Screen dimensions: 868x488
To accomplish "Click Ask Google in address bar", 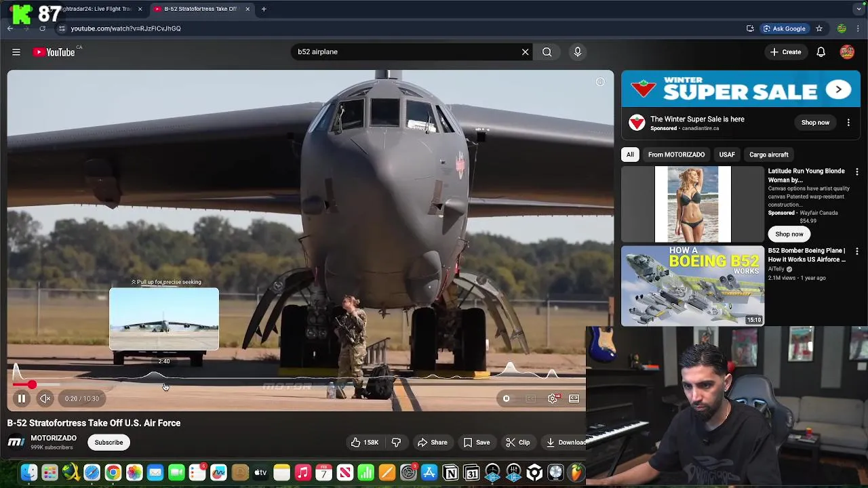I will 785,28.
